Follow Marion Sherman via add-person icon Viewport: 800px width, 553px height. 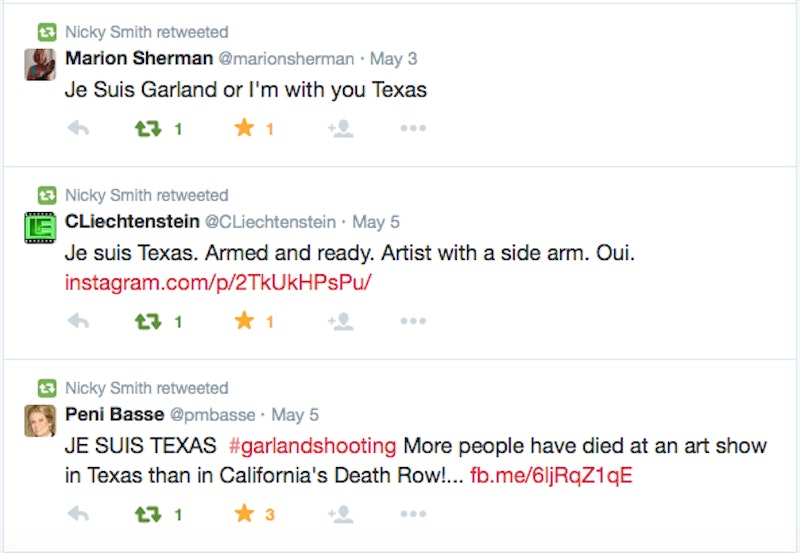click(340, 129)
